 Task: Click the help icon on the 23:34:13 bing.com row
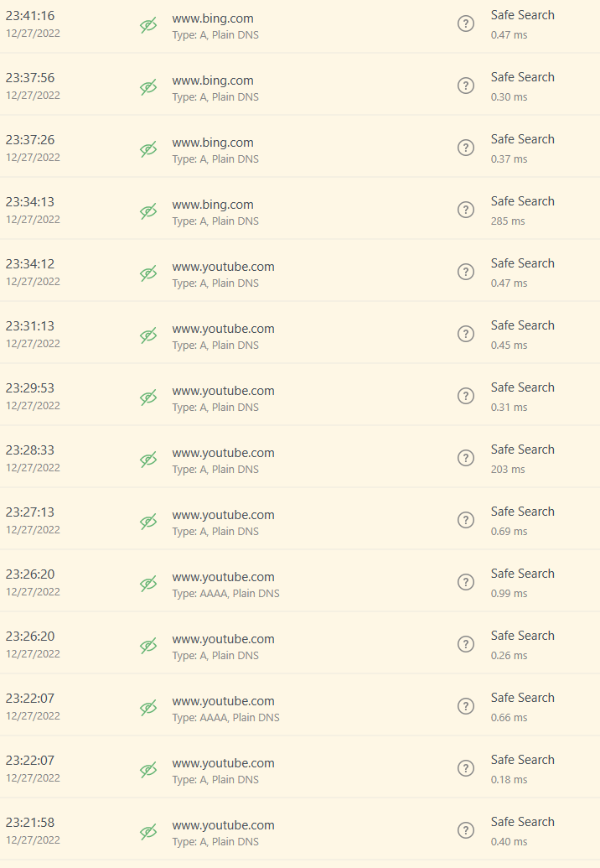coord(466,210)
